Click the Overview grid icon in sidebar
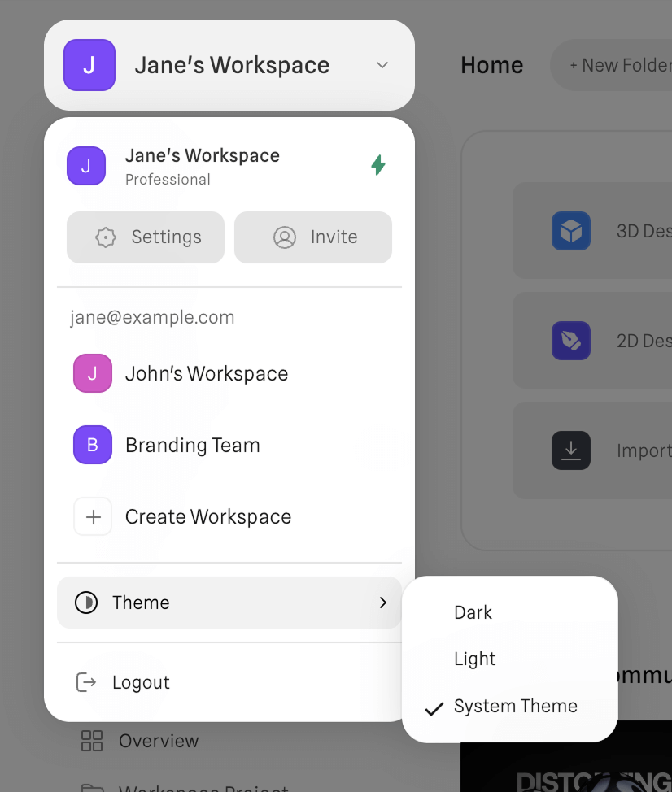Screen dimensions: 672x792 click(92, 741)
